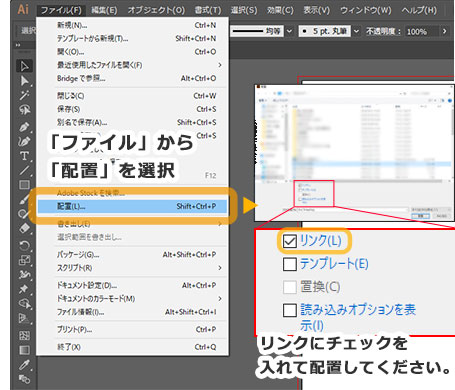This screenshot has width=455, height=390.
Task: Open the 5 pt. 丸筆 brush dropdown
Action: click(356, 31)
